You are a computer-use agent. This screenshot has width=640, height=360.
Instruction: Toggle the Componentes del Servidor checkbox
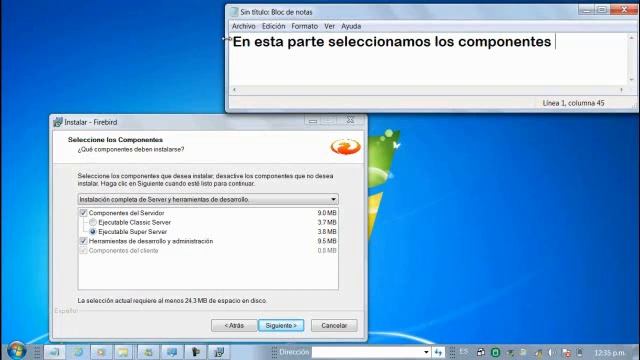point(83,213)
